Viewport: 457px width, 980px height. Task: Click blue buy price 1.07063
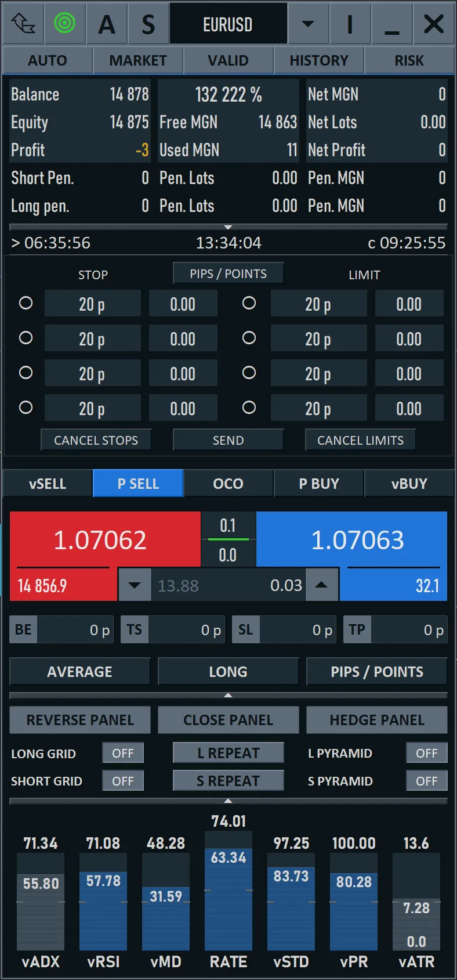point(357,540)
